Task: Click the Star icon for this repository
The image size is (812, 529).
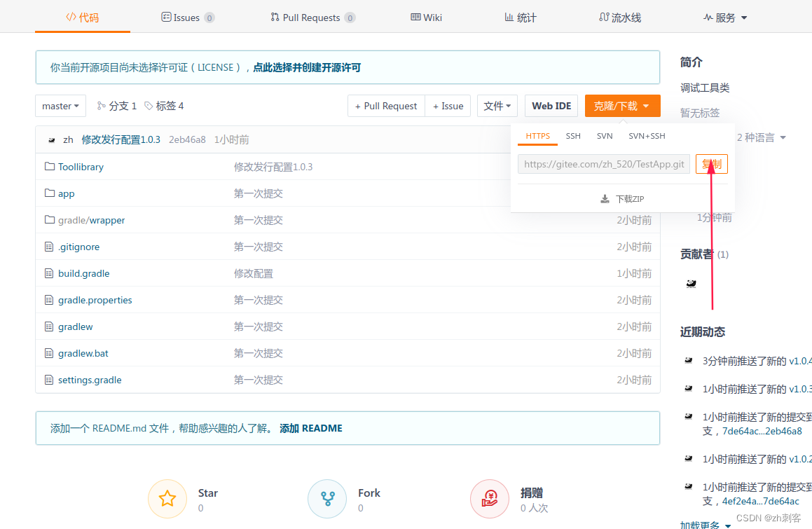Action: 167,498
